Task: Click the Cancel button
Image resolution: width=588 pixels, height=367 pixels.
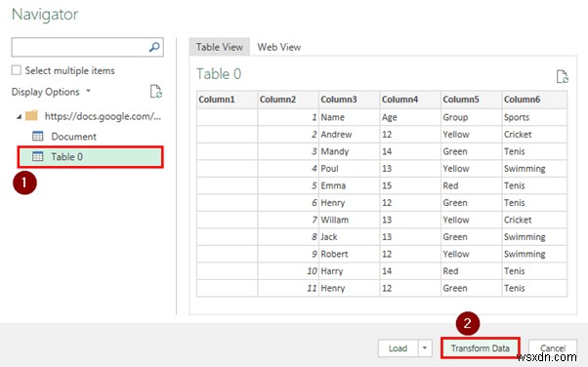Action: point(553,347)
